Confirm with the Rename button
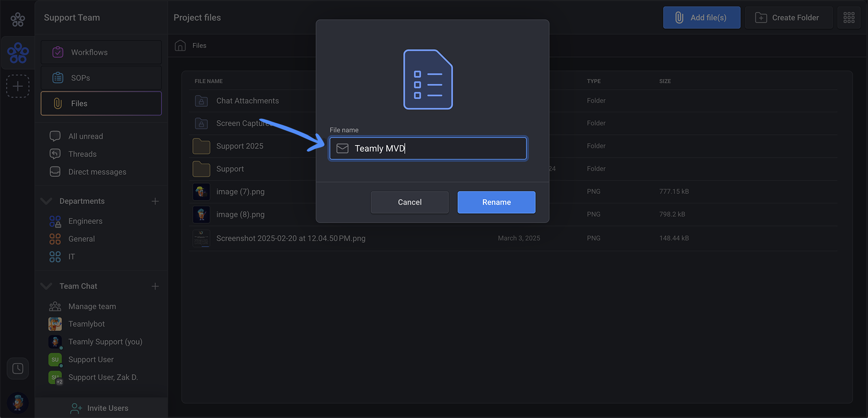 point(496,202)
